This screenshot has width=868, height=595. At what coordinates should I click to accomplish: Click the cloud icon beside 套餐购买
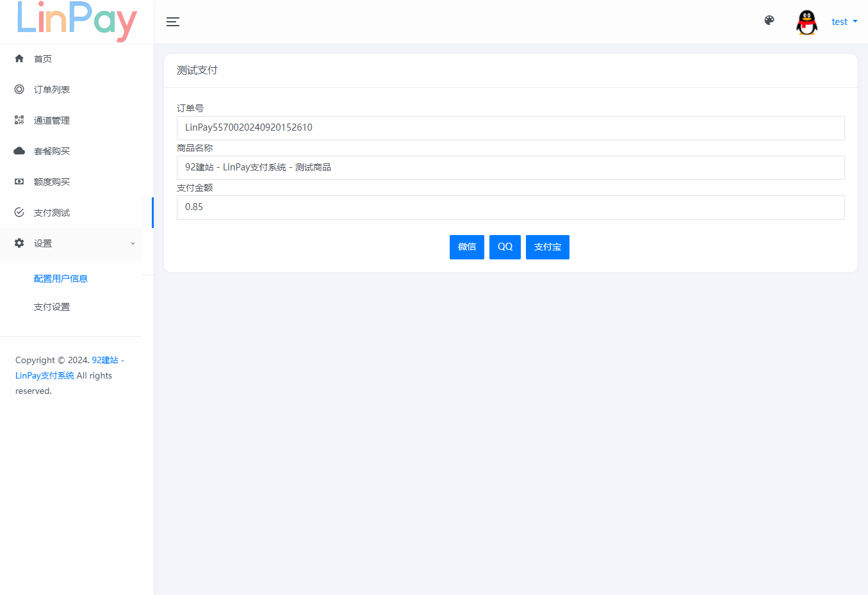pos(19,151)
